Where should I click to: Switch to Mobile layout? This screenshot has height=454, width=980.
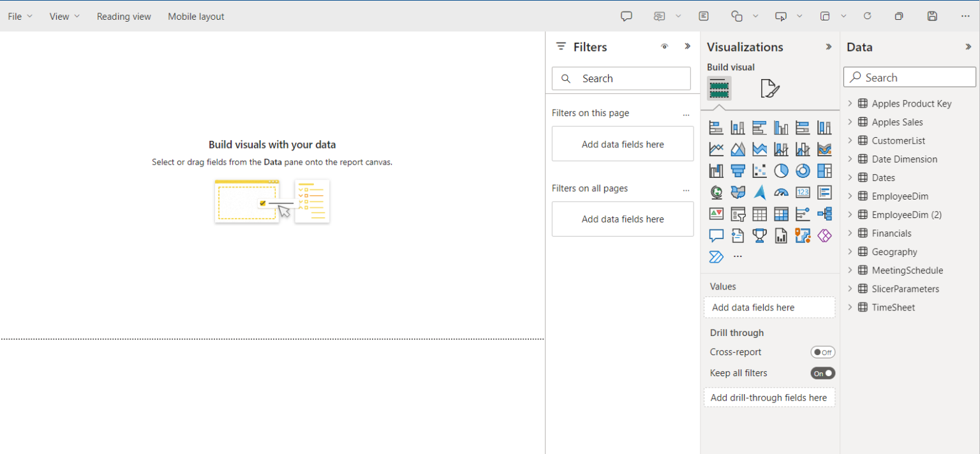pos(196,16)
